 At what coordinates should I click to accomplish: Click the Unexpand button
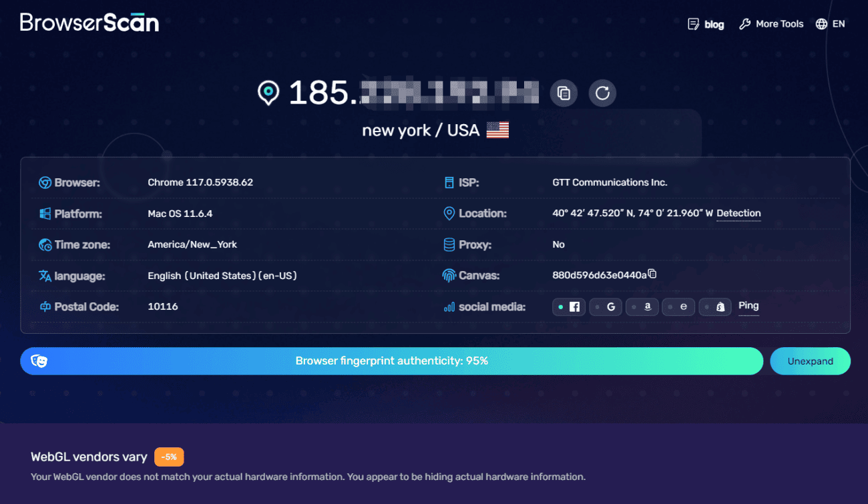click(x=811, y=361)
